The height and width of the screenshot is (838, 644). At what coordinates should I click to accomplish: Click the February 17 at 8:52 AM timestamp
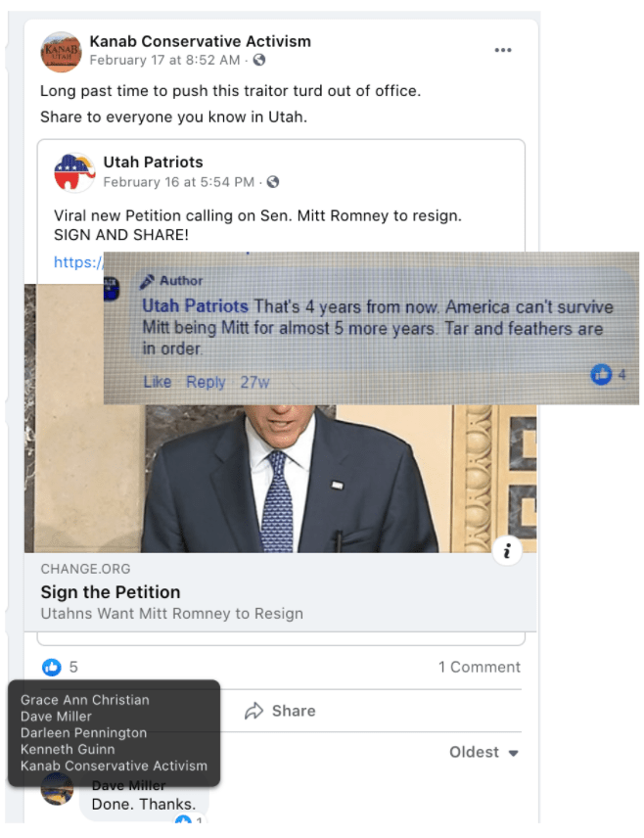point(164,61)
